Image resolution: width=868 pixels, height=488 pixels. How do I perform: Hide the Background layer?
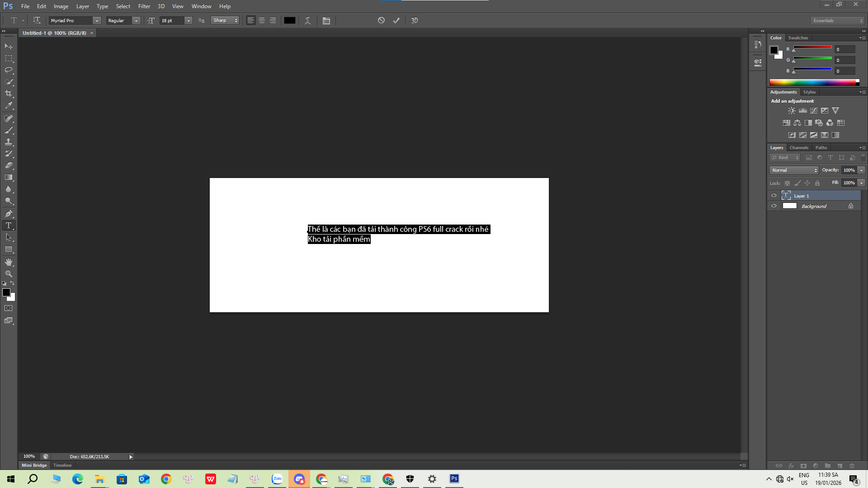coord(774,206)
